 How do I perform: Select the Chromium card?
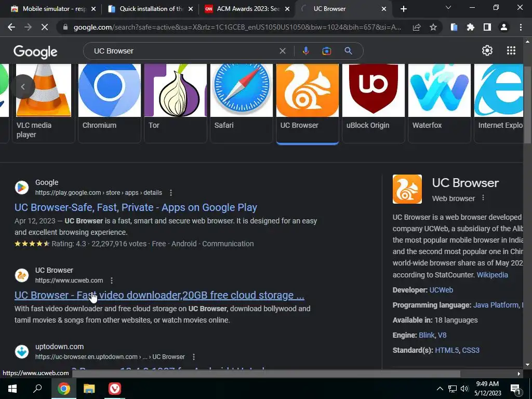(x=109, y=103)
